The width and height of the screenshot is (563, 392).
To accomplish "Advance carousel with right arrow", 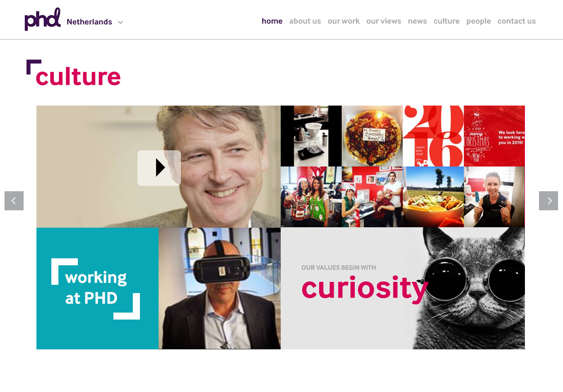I will click(x=549, y=201).
